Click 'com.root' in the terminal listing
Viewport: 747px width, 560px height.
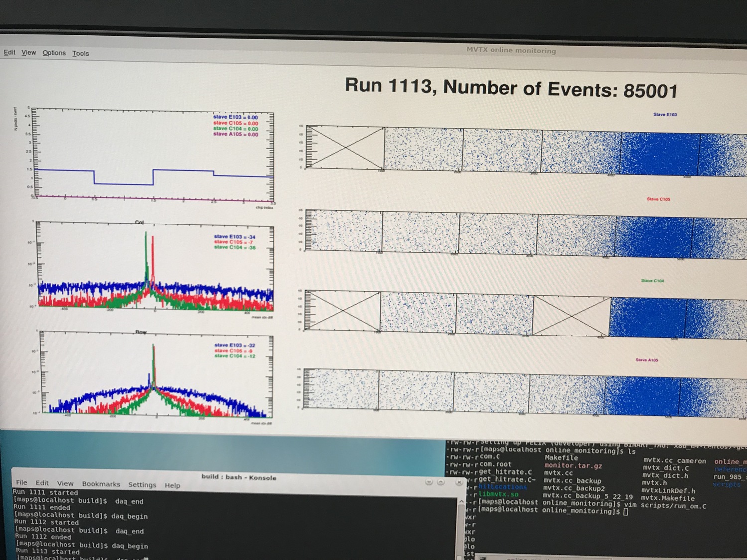496,464
